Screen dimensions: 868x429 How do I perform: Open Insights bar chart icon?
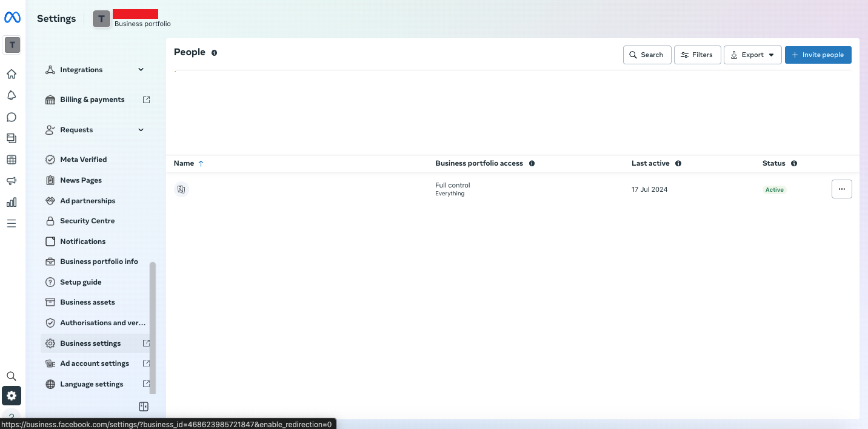12,202
